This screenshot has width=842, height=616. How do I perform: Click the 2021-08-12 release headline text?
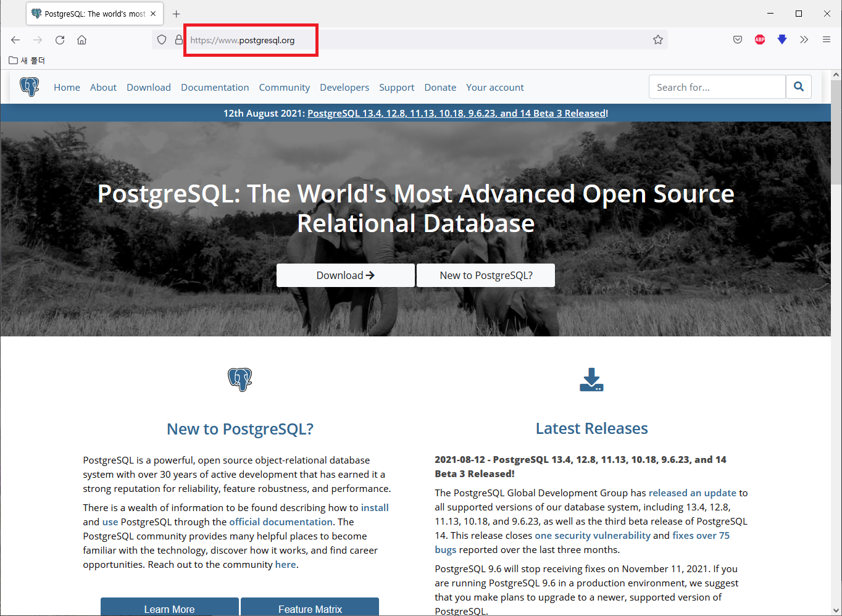coord(580,467)
